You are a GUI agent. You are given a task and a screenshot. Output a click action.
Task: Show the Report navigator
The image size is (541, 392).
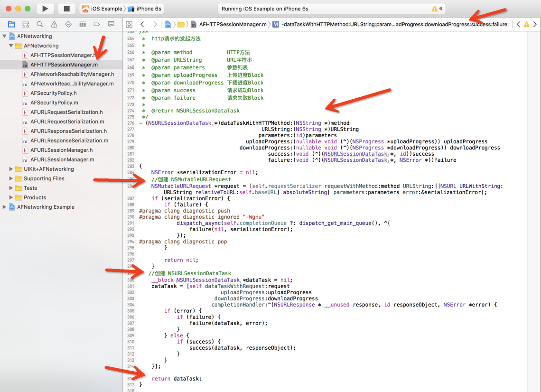click(x=111, y=24)
